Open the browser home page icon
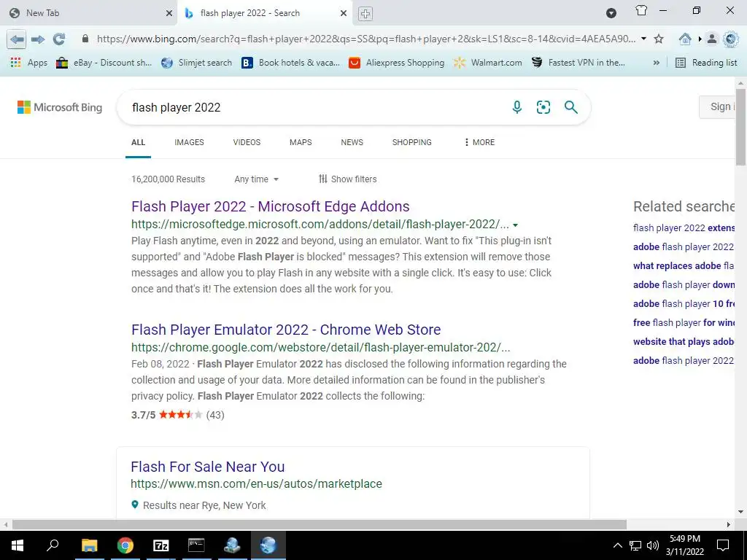 coord(685,39)
